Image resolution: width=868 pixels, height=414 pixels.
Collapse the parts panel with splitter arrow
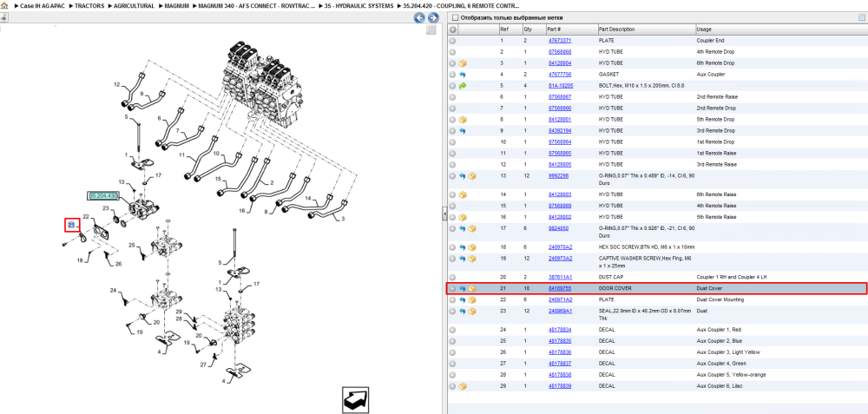tap(444, 214)
